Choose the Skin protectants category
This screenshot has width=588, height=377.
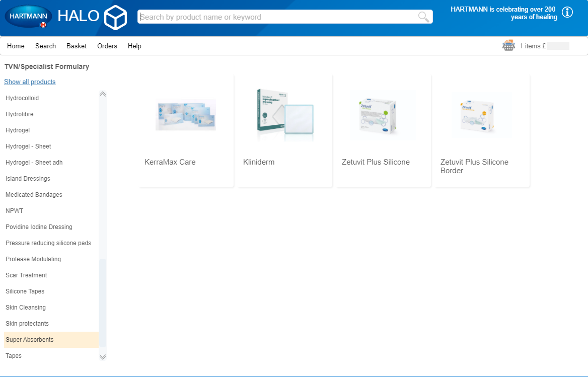click(51, 324)
